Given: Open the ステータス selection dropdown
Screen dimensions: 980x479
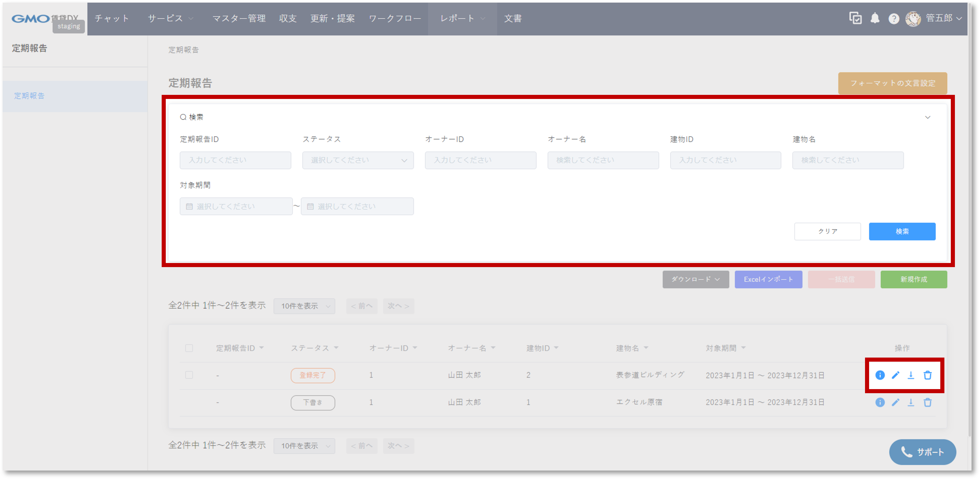Looking at the screenshot, I should 358,160.
